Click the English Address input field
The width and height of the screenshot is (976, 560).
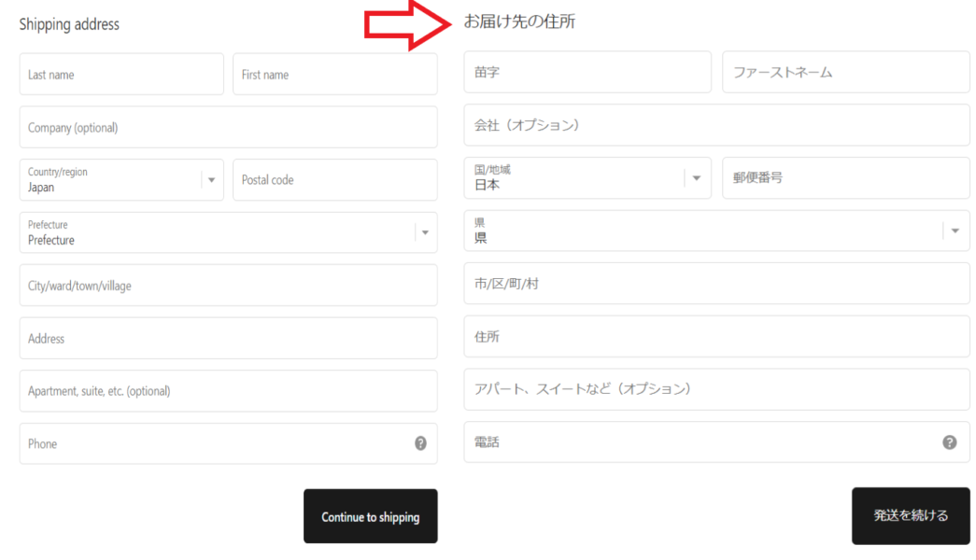coord(228,338)
